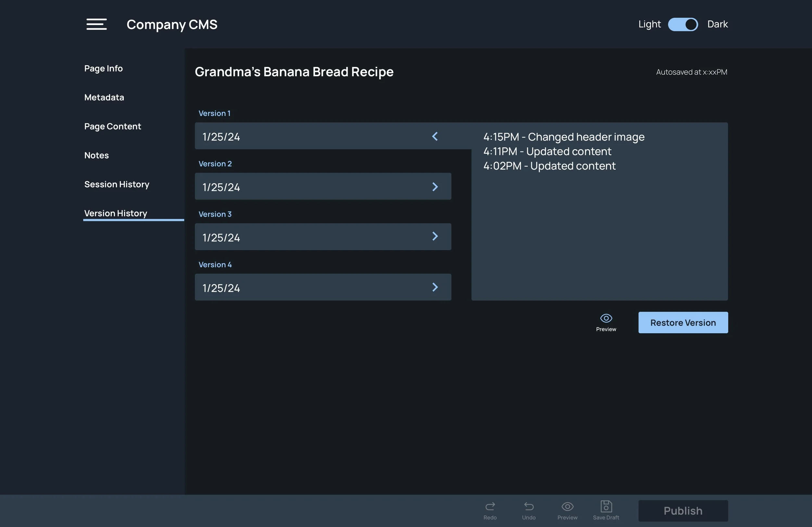Collapse Version 1 with the left chevron

point(435,136)
